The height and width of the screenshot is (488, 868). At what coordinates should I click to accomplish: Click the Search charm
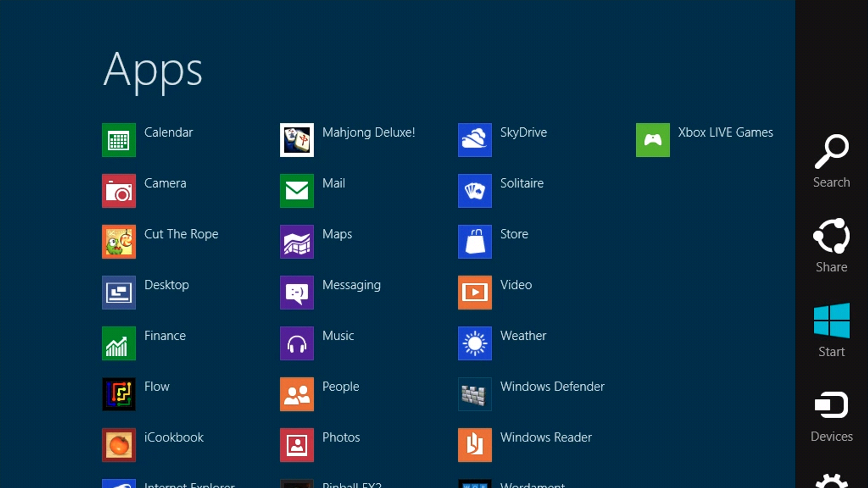pyautogui.click(x=832, y=161)
